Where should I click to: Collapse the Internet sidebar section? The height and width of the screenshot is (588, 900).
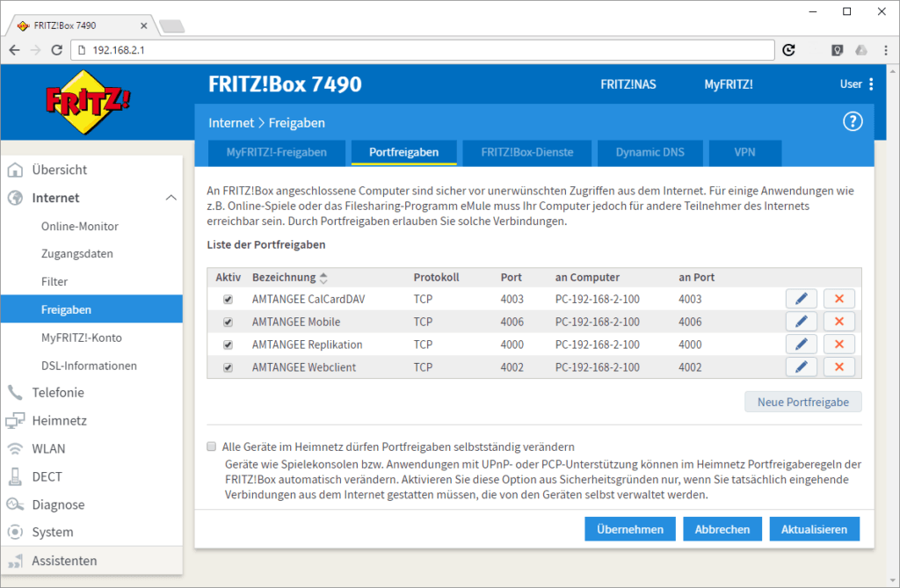[171, 198]
